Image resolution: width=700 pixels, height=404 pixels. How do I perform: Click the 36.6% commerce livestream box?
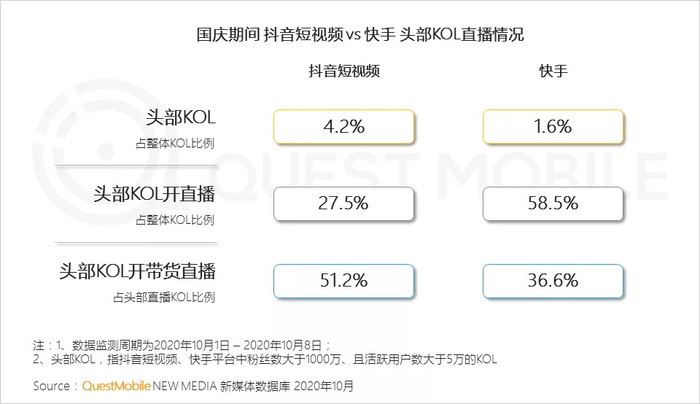pyautogui.click(x=553, y=281)
